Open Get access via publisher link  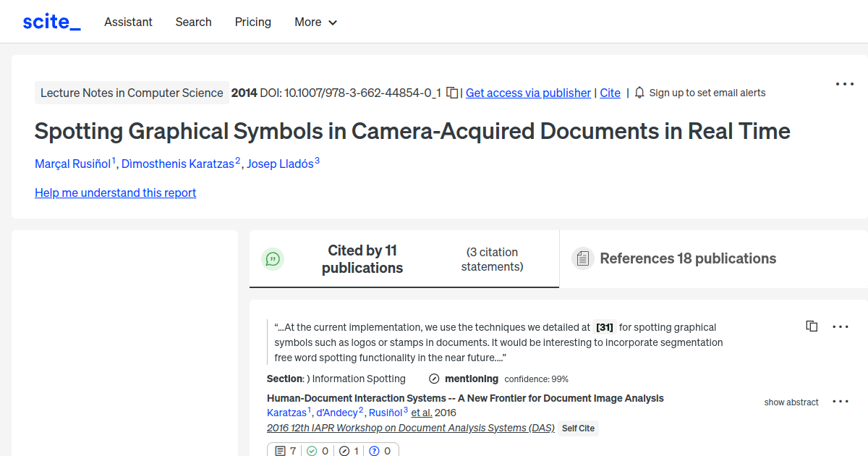[528, 93]
